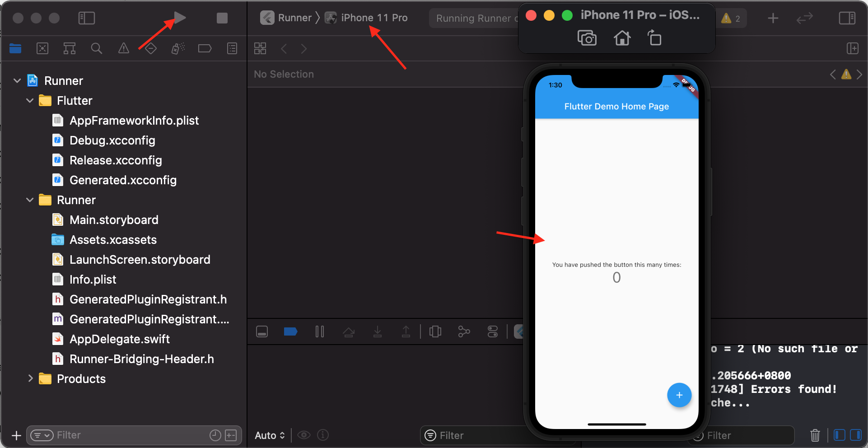The image size is (868, 448).
Task: Open the related items grid menu
Action: 260,48
